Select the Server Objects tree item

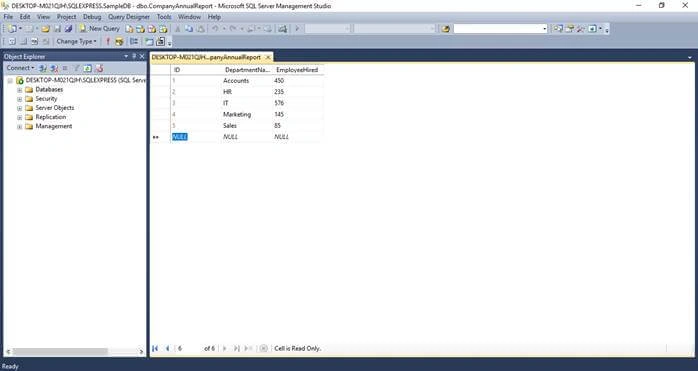55,108
